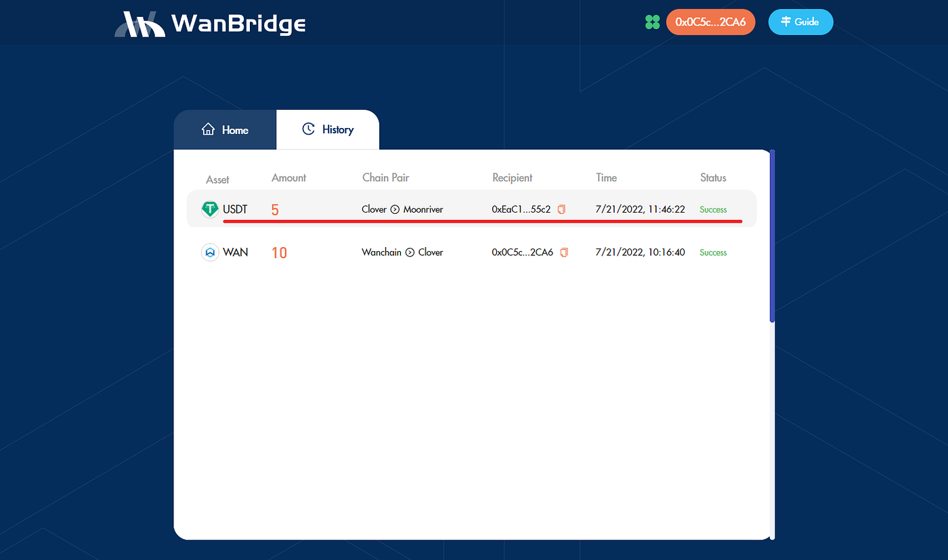Click the arrow between Clover and Moonriver
The width and height of the screenshot is (948, 560).
coord(395,210)
